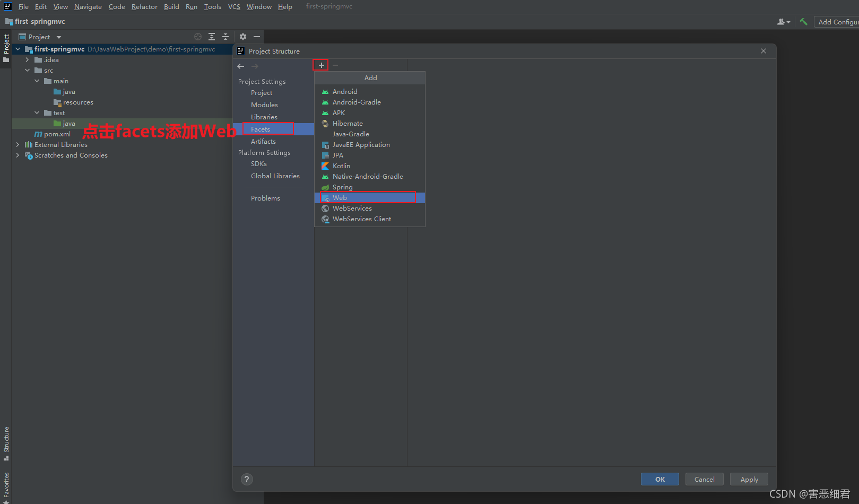Expand the .idea folder
The width and height of the screenshot is (859, 504).
click(x=28, y=60)
